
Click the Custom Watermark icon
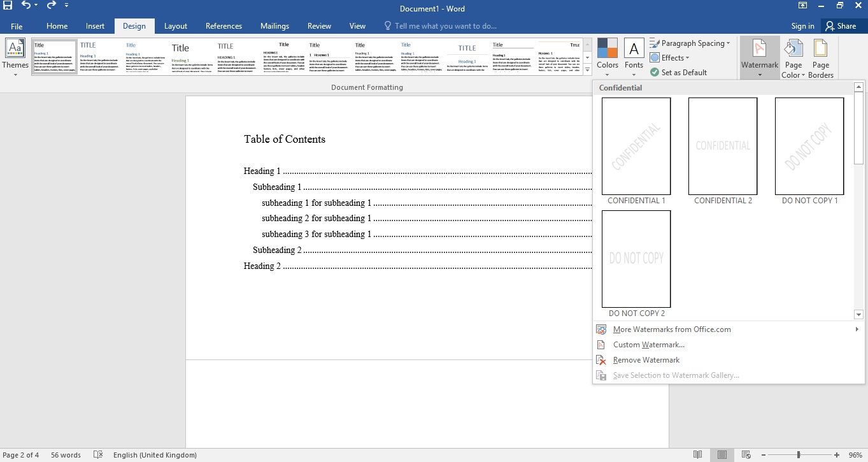pos(601,345)
